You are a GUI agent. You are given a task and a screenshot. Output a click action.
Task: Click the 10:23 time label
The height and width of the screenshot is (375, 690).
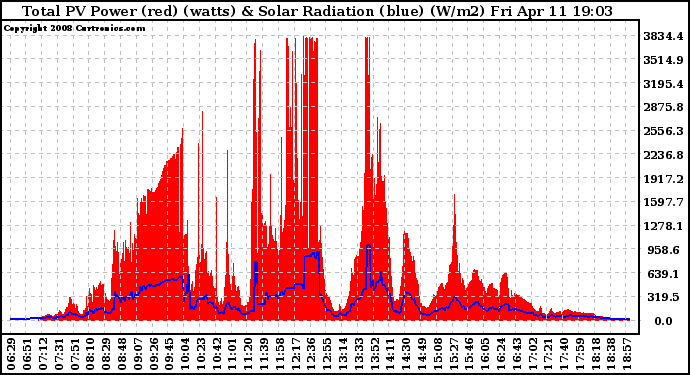click(201, 354)
